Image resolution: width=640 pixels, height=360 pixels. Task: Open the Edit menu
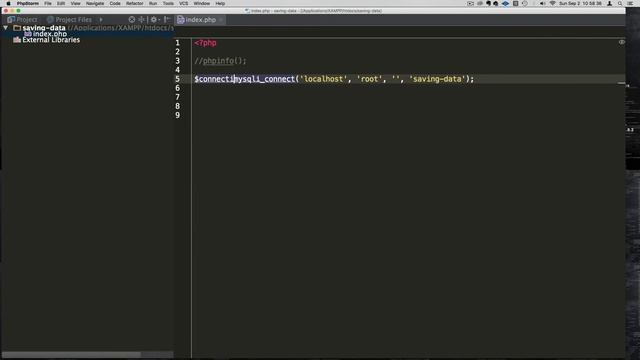(61, 3)
